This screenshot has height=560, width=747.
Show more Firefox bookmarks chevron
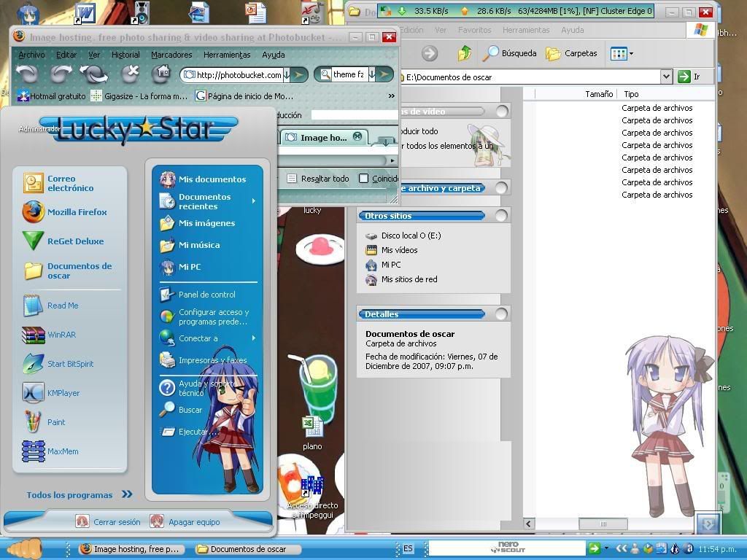pyautogui.click(x=391, y=96)
